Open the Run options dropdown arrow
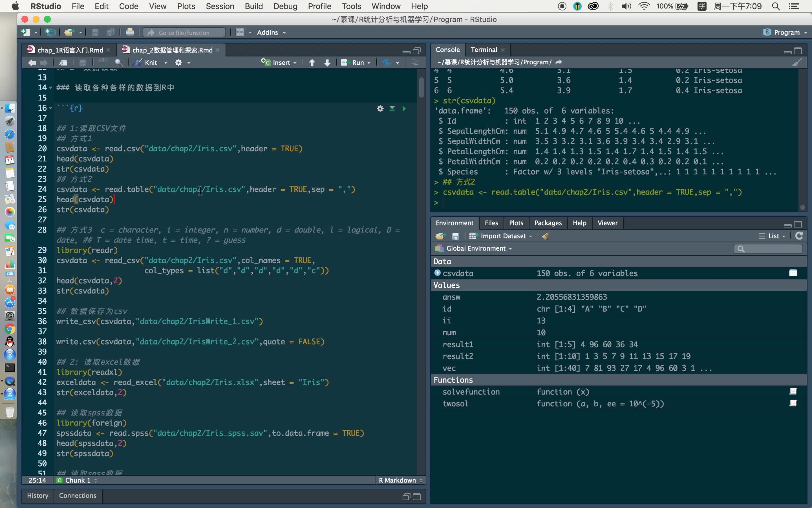This screenshot has height=508, width=812. coord(369,63)
